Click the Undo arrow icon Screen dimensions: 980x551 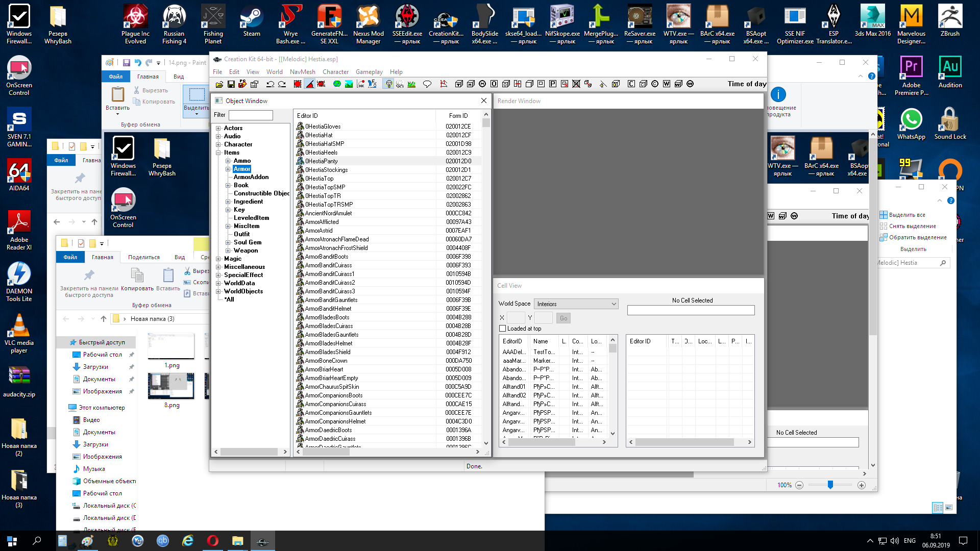pos(271,84)
